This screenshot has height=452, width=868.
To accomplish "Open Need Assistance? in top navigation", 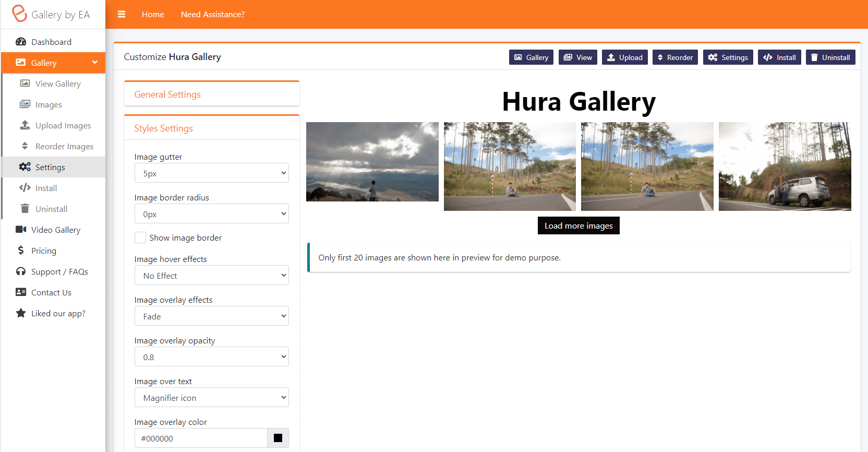I will (x=213, y=14).
